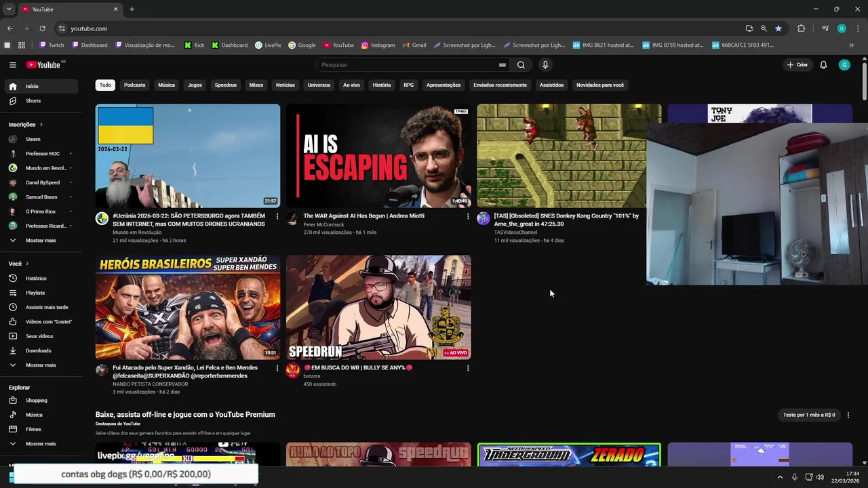
Task: Click Teste por 1 mês button
Action: (x=809, y=415)
